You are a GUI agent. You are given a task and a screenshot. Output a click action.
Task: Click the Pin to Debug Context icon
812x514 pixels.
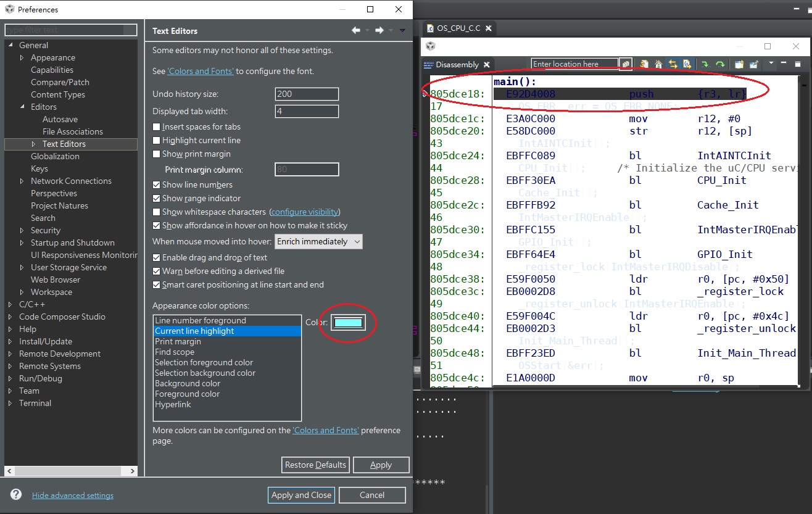click(753, 64)
